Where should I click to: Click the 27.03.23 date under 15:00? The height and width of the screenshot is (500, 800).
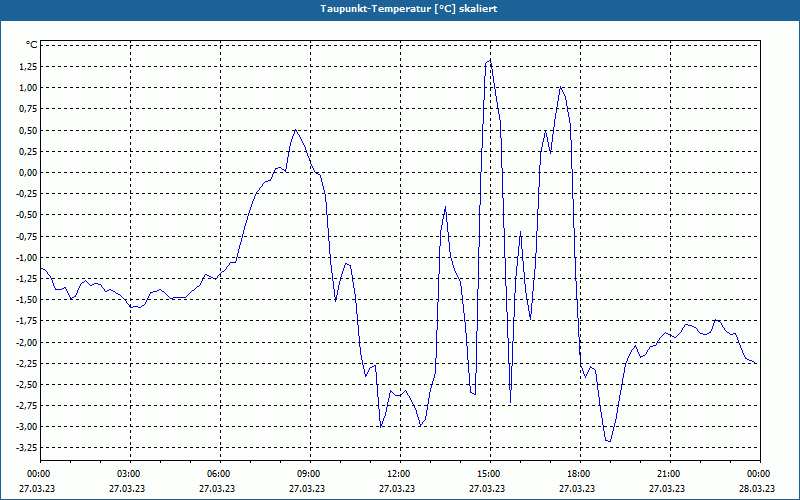coord(487,489)
